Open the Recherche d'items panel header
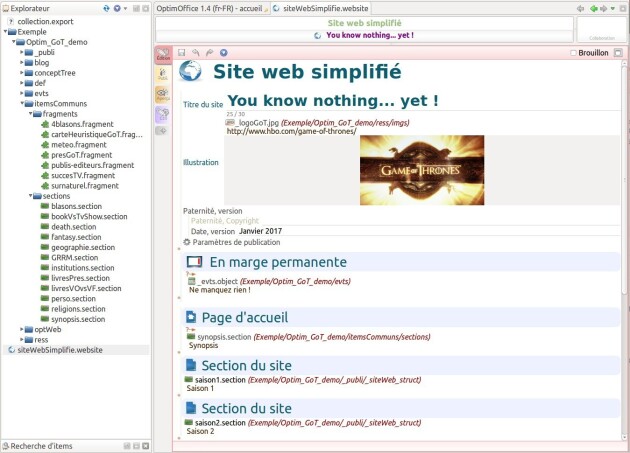 [76, 446]
